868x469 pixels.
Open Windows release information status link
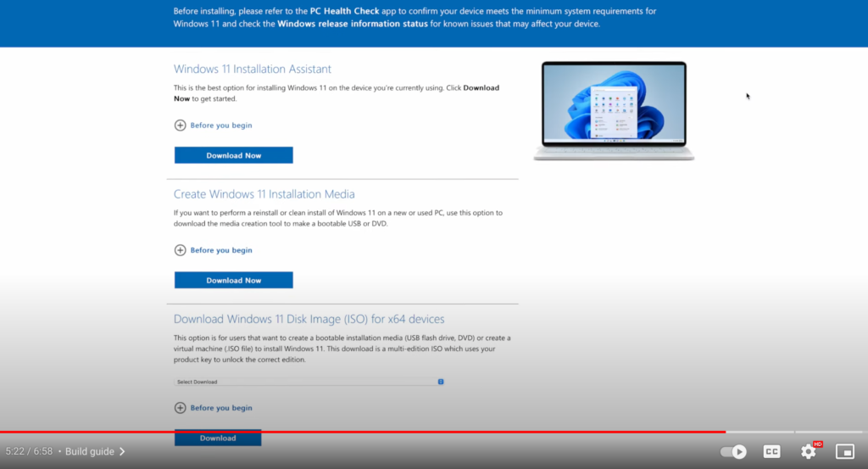[352, 24]
